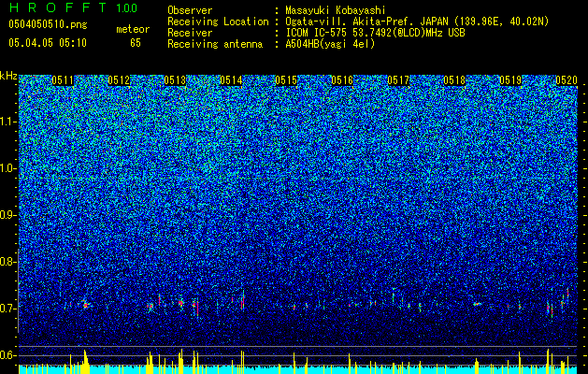Image resolution: width=588 pixels, height=374 pixels.
Task: Click the 1.1 kHz axis label
Action: coord(8,122)
